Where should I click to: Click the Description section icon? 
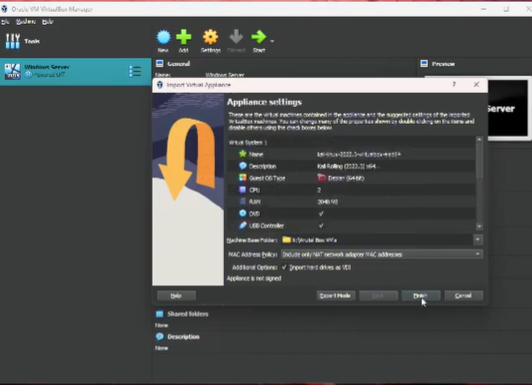(159, 336)
